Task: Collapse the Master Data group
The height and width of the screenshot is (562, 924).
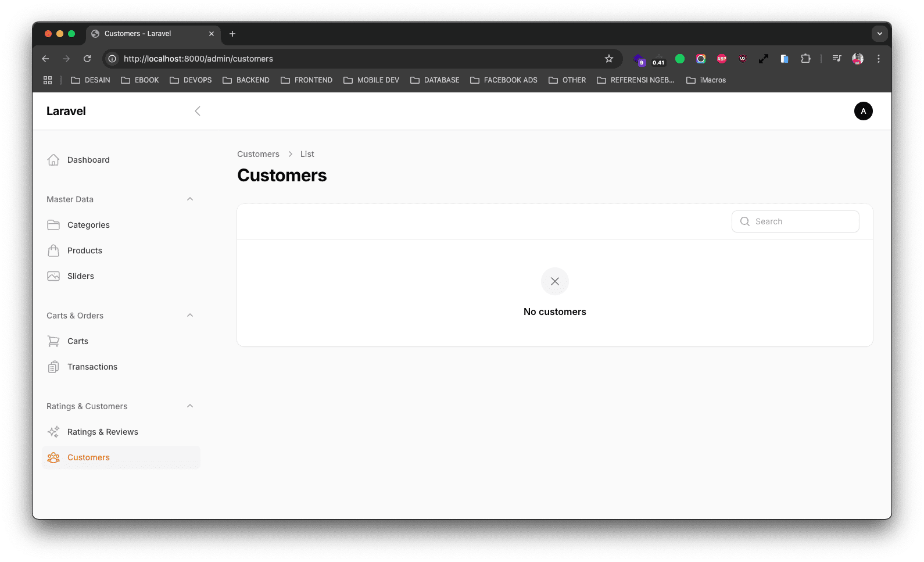Action: coord(190,199)
